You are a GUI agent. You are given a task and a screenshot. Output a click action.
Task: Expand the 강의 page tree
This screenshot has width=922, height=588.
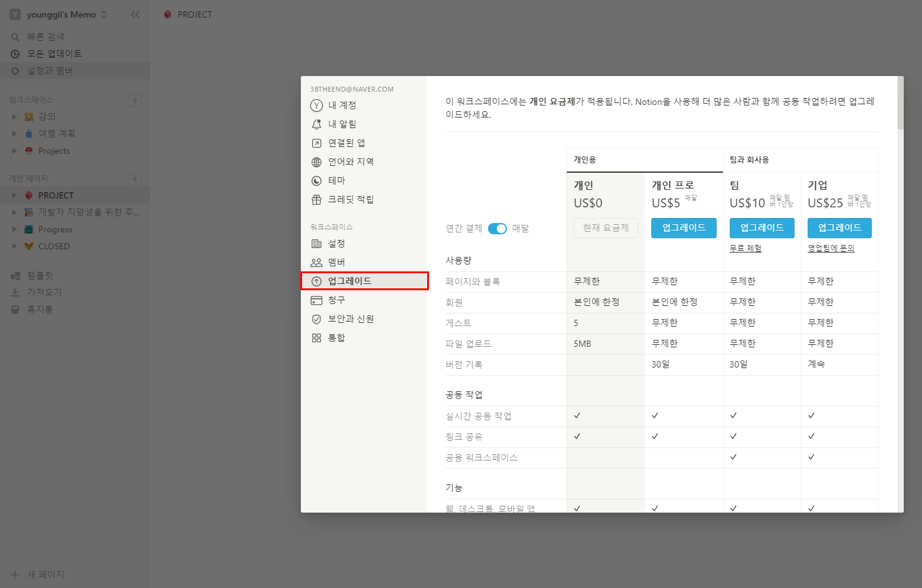coord(14,117)
